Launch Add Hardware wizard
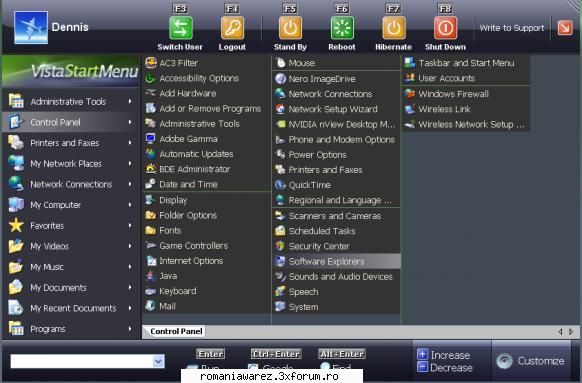The height and width of the screenshot is (383, 582). [x=206, y=93]
